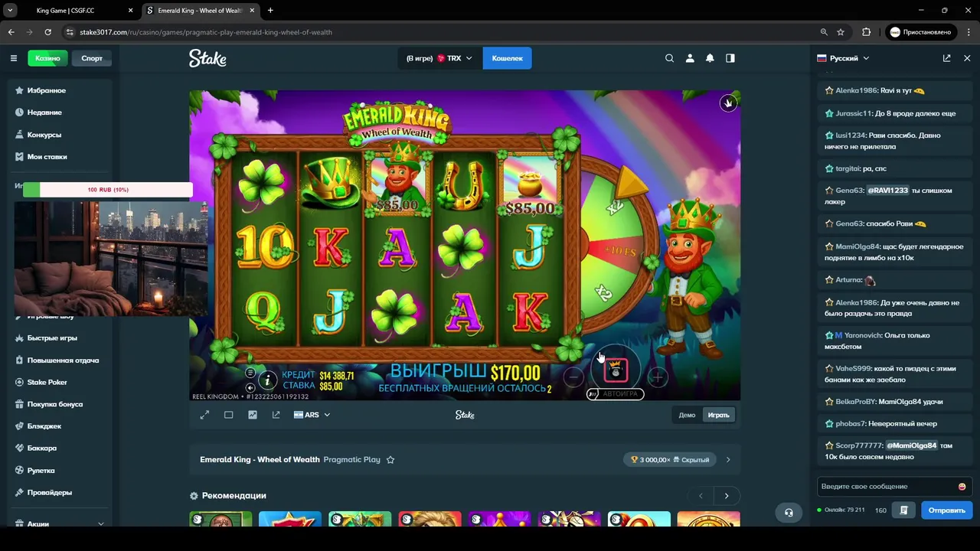Open Избранное in sidebar

[59, 90]
